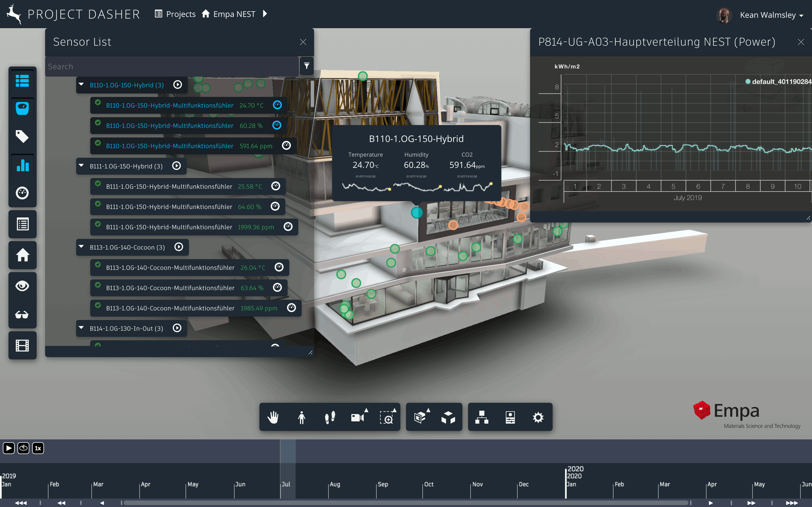Toggle eye visibility icon in sidebar

pyautogui.click(x=22, y=286)
